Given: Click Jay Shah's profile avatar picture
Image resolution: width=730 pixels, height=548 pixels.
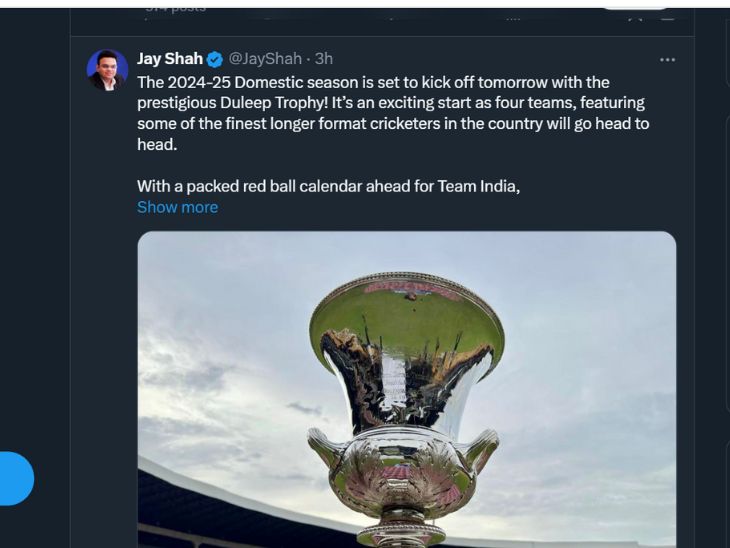Looking at the screenshot, I should 107,70.
